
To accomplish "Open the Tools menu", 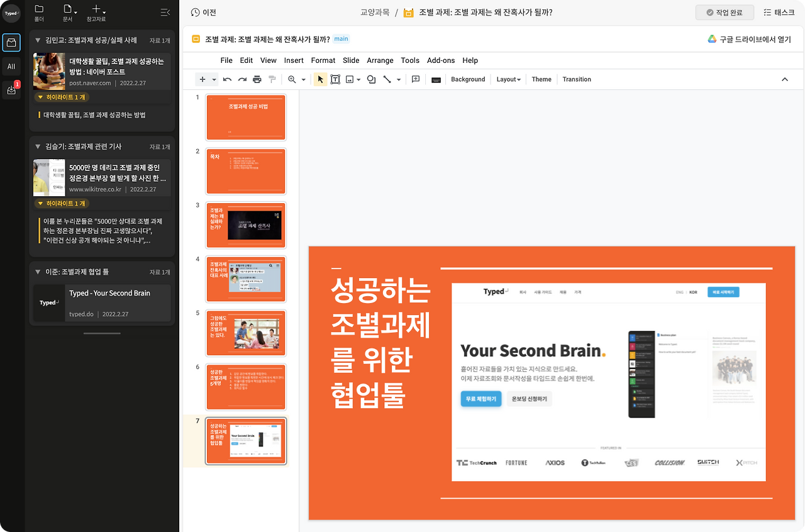I will (410, 60).
